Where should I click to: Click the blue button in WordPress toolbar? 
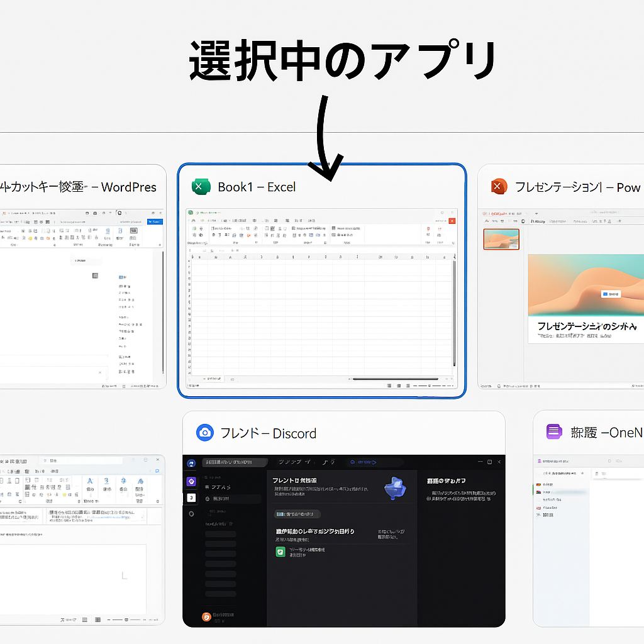tap(154, 221)
